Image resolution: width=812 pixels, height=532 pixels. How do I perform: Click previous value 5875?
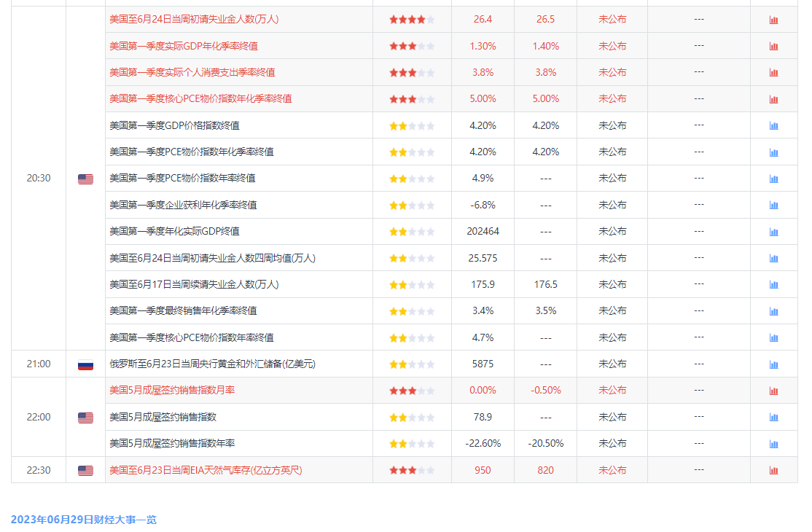[483, 364]
